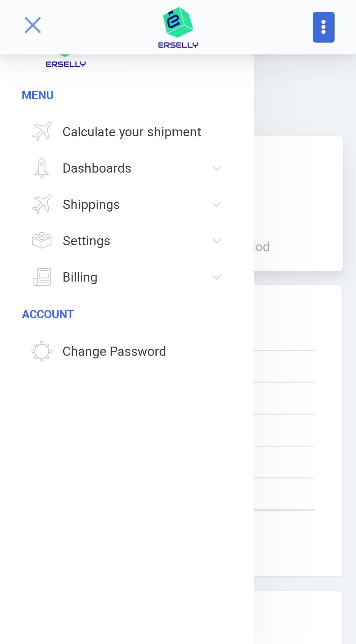The height and width of the screenshot is (644, 356).
Task: Expand the Billing chevron
Action: [x=217, y=277]
